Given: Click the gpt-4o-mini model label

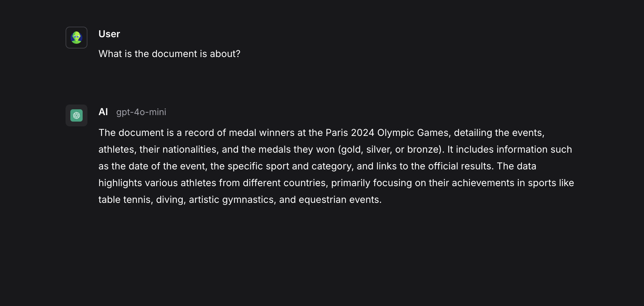Looking at the screenshot, I should (141, 112).
